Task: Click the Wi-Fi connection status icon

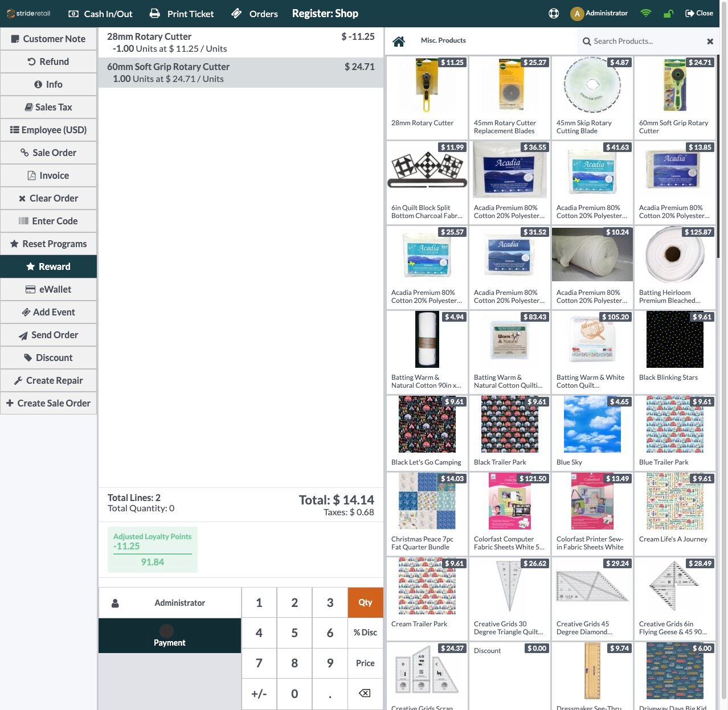Action: coord(646,13)
